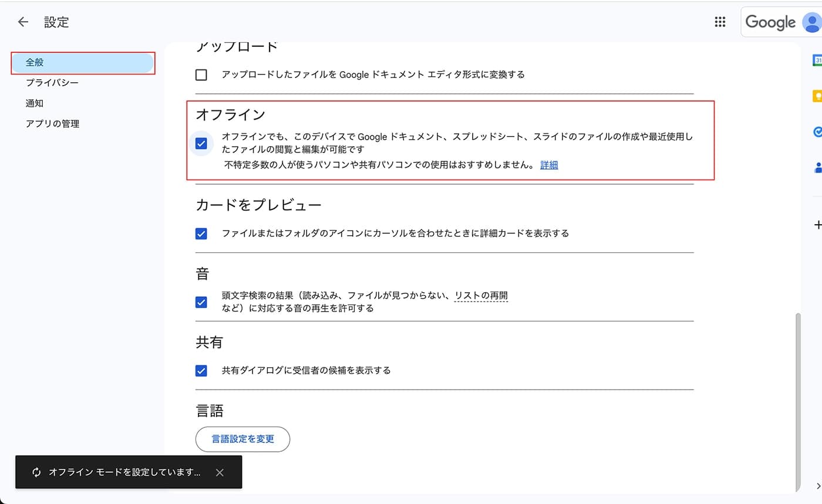Click the オフライン section heading
Viewport: 822px width, 504px height.
tap(230, 114)
